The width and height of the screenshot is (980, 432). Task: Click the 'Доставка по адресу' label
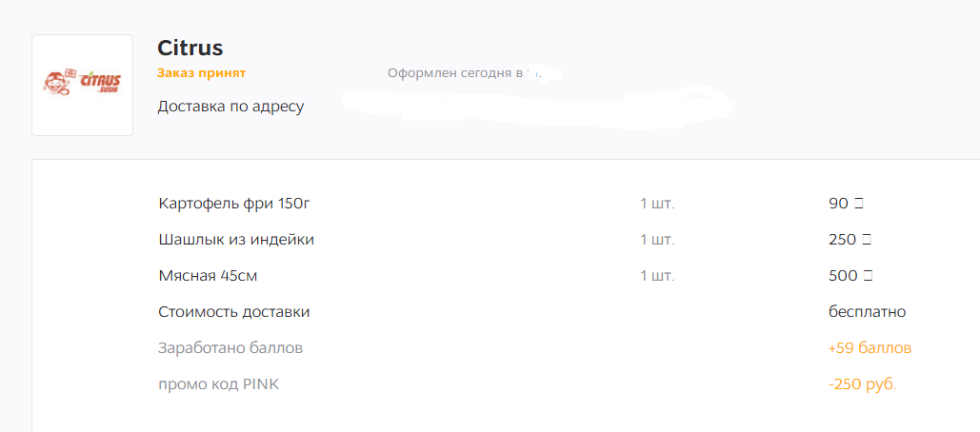pos(230,107)
